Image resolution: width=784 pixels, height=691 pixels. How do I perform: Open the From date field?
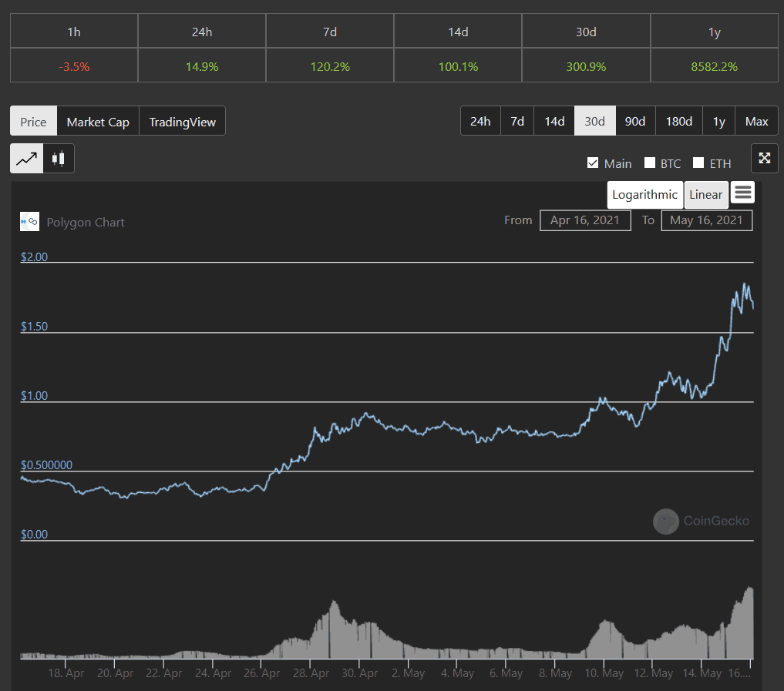pos(585,220)
